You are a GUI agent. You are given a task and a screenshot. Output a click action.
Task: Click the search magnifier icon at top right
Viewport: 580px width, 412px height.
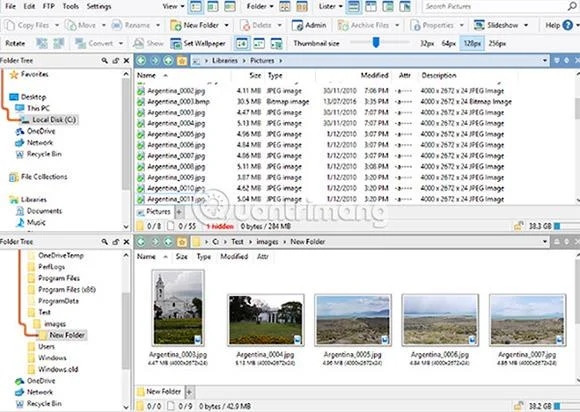point(573,6)
